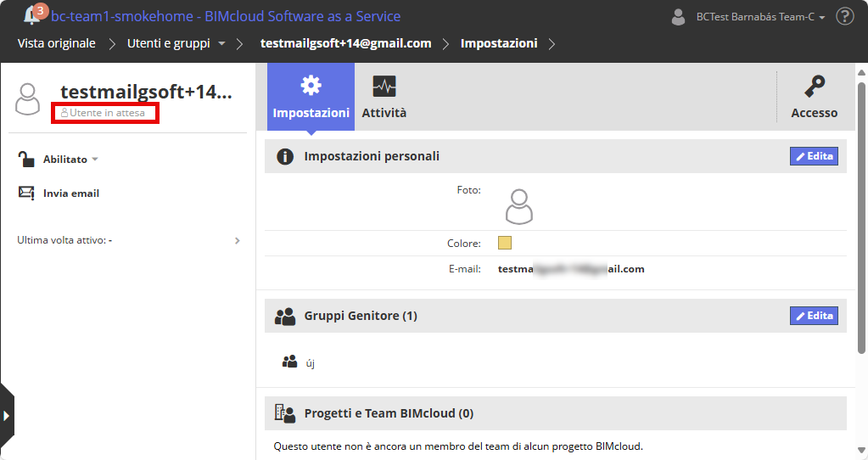Image resolution: width=868 pixels, height=460 pixels.
Task: Expand the collapsed left side panel arrow
Action: 6,415
